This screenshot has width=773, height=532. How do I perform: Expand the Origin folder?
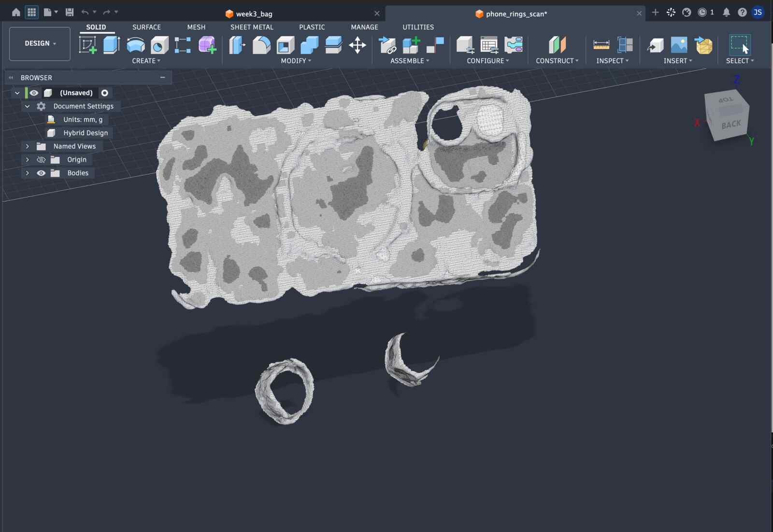coord(28,160)
